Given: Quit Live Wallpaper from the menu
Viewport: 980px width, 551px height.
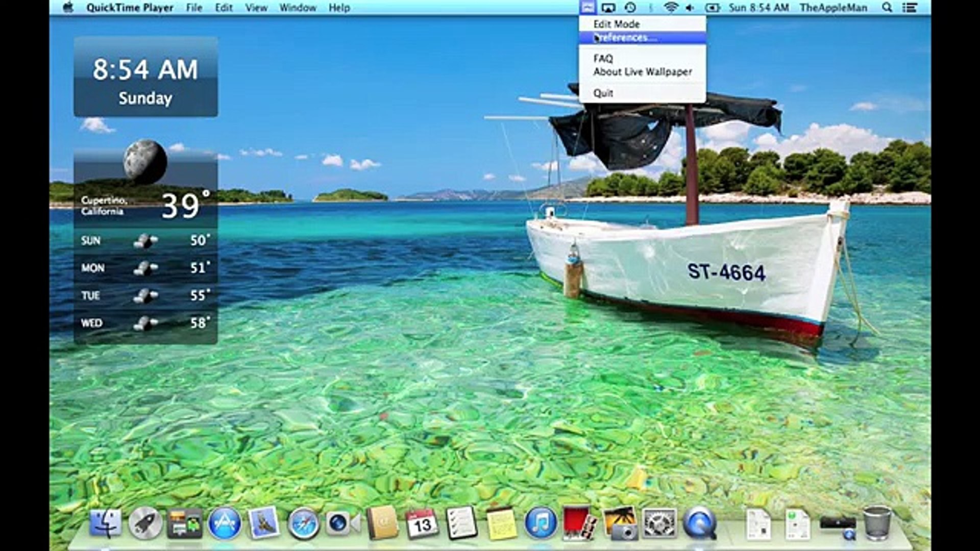Looking at the screenshot, I should [x=603, y=93].
